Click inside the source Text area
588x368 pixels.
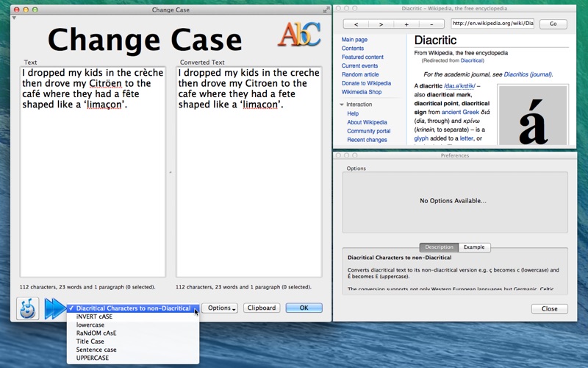pyautogui.click(x=93, y=172)
